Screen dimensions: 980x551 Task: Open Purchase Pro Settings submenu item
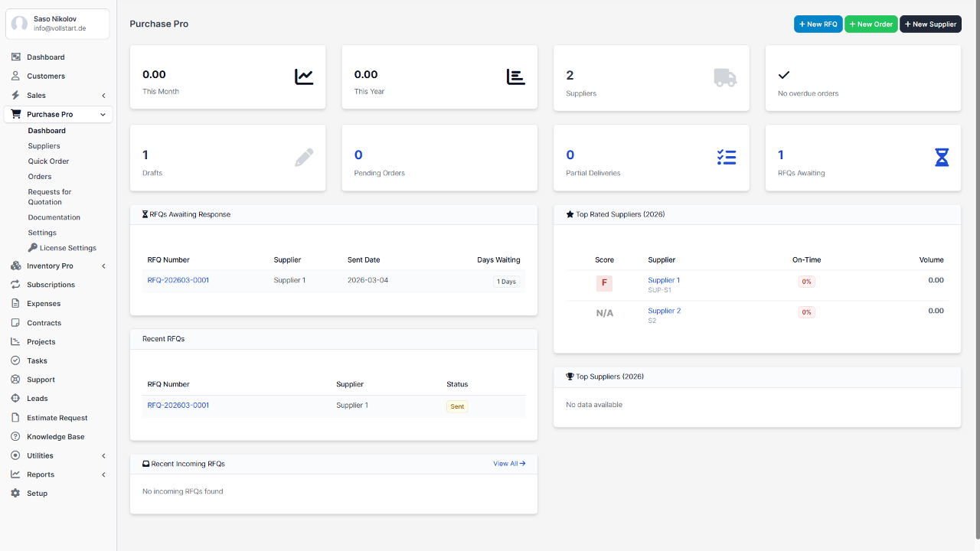coord(42,233)
